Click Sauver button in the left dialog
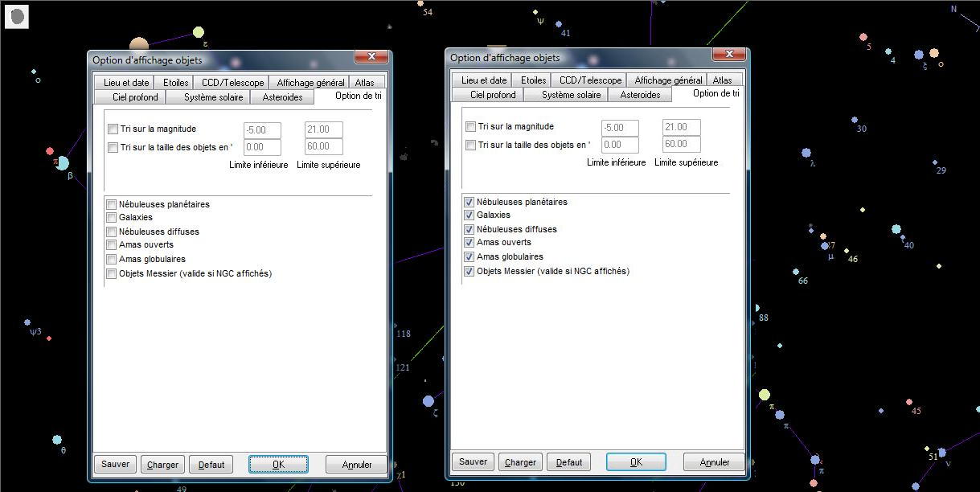 coord(115,465)
